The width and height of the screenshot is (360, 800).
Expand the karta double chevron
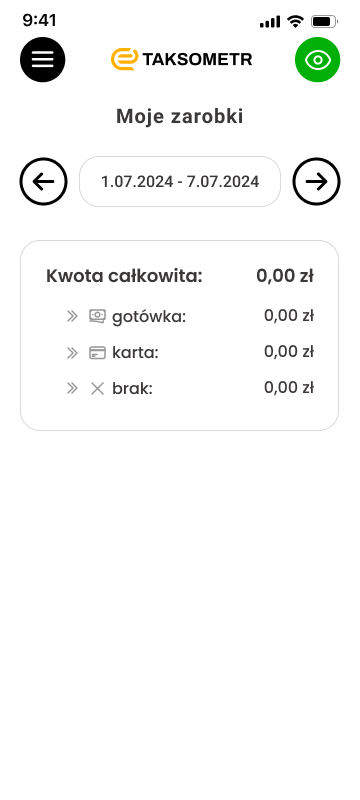72,353
